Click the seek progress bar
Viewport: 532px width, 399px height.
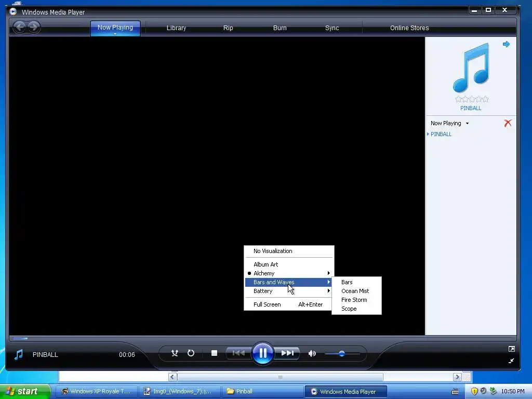(x=262, y=338)
